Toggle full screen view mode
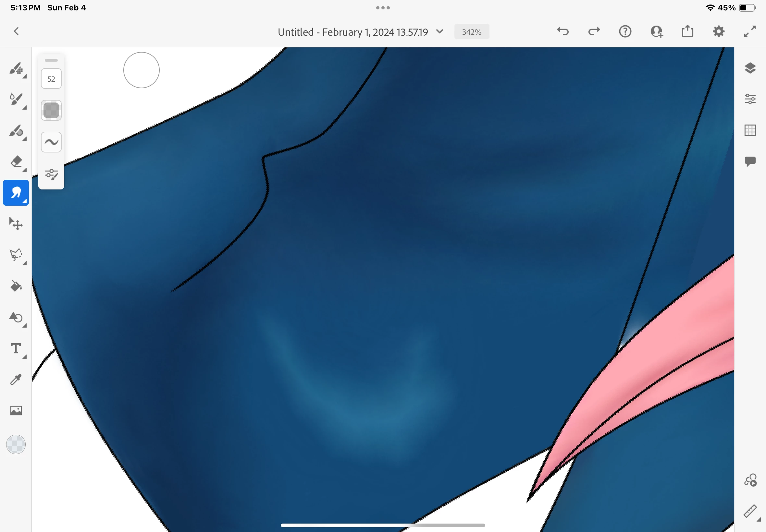Screen dimensions: 766x532 click(749, 32)
